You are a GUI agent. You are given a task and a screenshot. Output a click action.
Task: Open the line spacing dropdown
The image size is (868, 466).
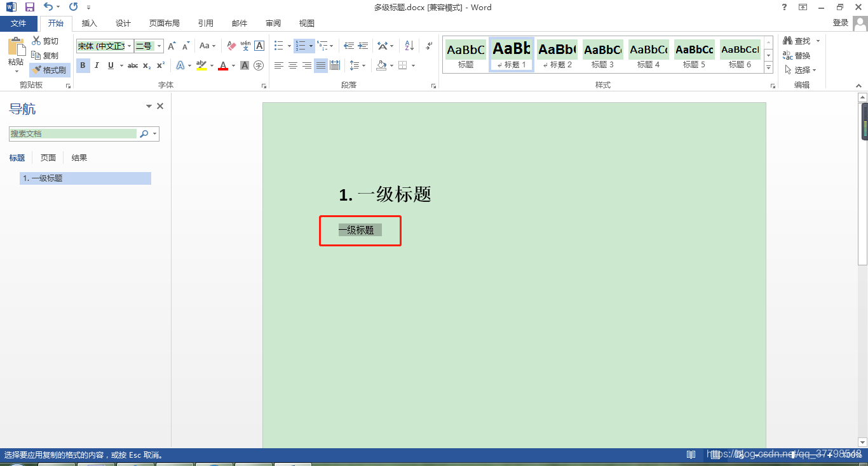(x=362, y=65)
